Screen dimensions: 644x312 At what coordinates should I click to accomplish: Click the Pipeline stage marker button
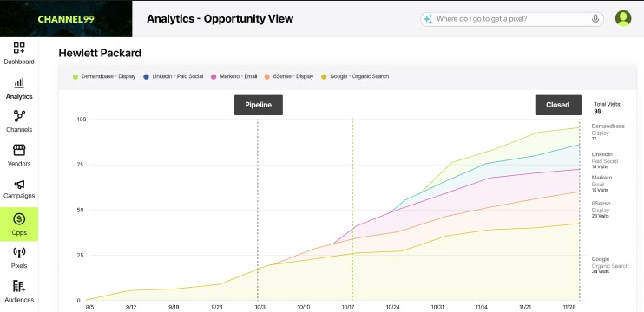point(259,105)
